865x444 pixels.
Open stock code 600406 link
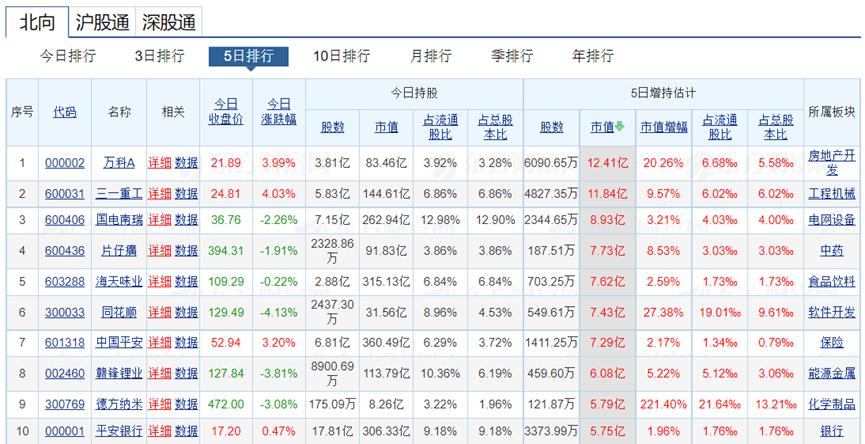[65, 220]
